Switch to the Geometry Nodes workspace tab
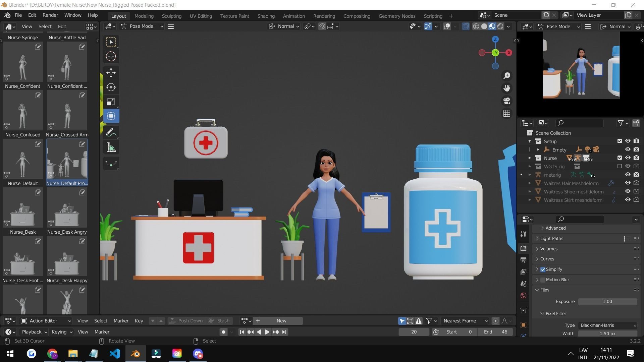The width and height of the screenshot is (644, 362). [397, 16]
